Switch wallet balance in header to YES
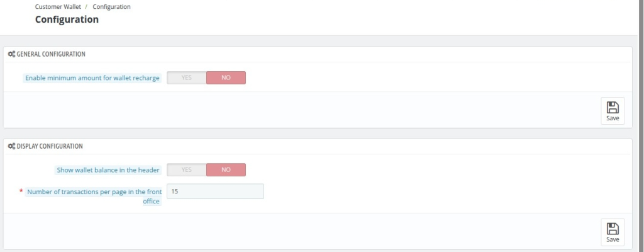 pos(187,170)
